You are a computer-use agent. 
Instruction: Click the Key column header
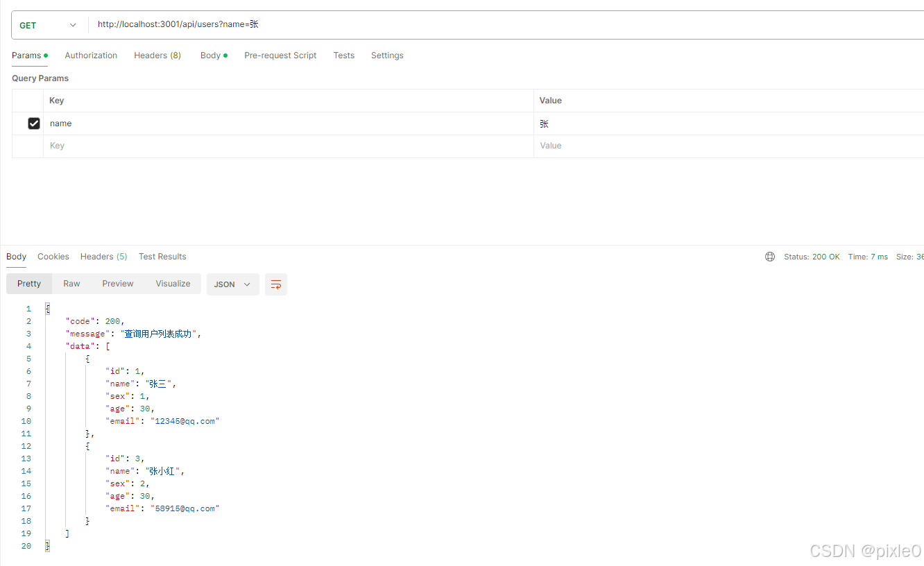click(x=57, y=101)
